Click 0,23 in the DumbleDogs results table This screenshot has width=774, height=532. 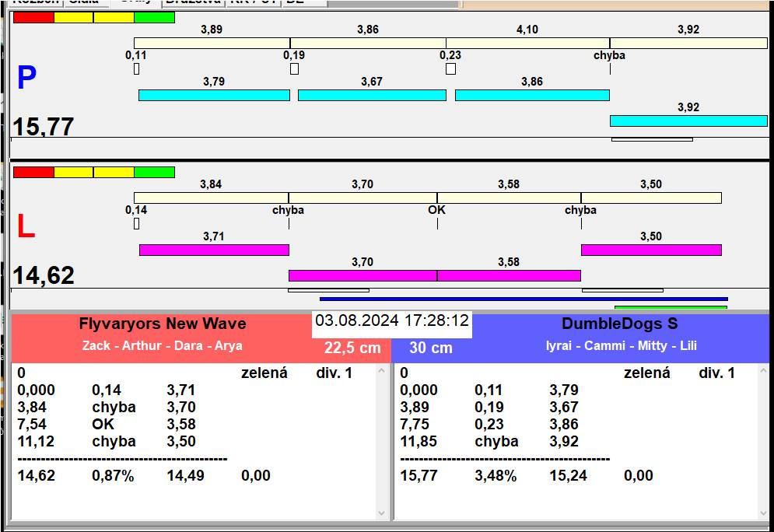[489, 425]
